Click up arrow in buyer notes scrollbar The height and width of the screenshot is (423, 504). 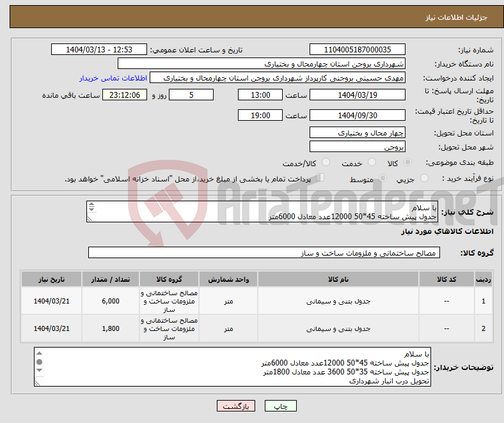click(39, 353)
